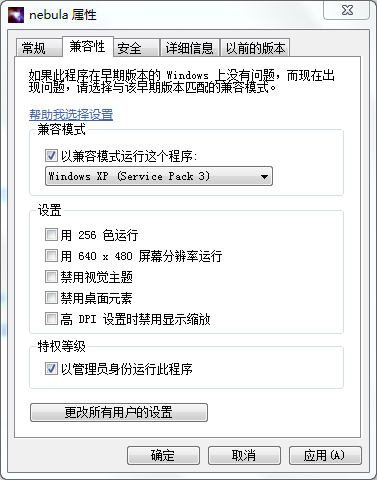This screenshot has width=377, height=480.
Task: Go to the 详细信息 tab
Action: (x=189, y=48)
